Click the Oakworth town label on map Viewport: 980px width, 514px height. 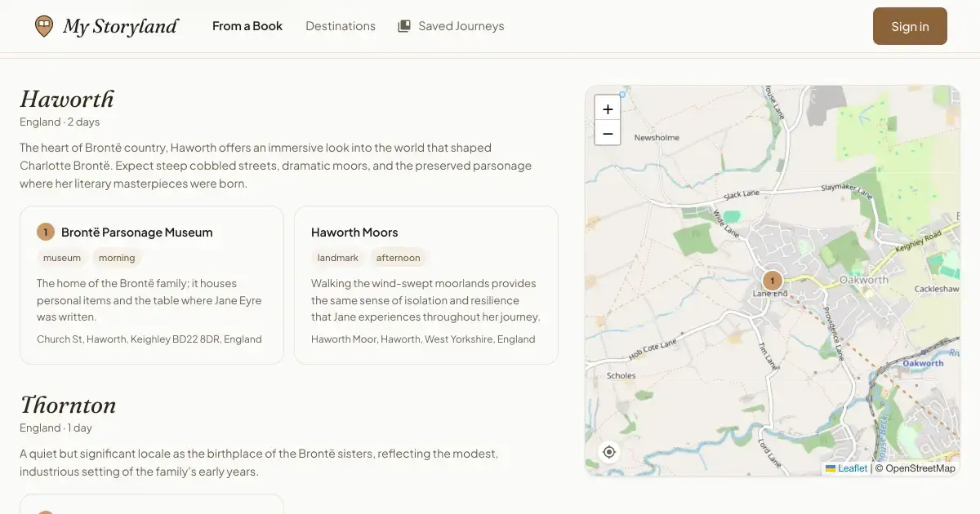coord(863,280)
